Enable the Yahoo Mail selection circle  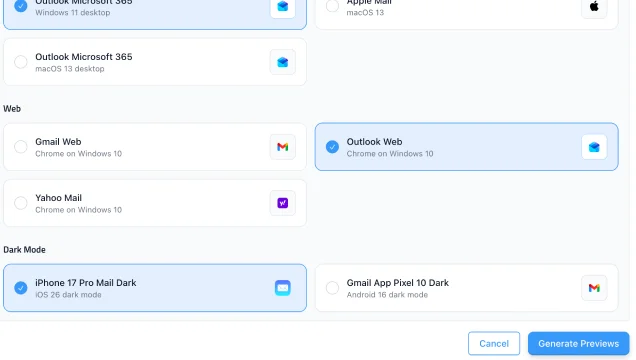(21, 203)
